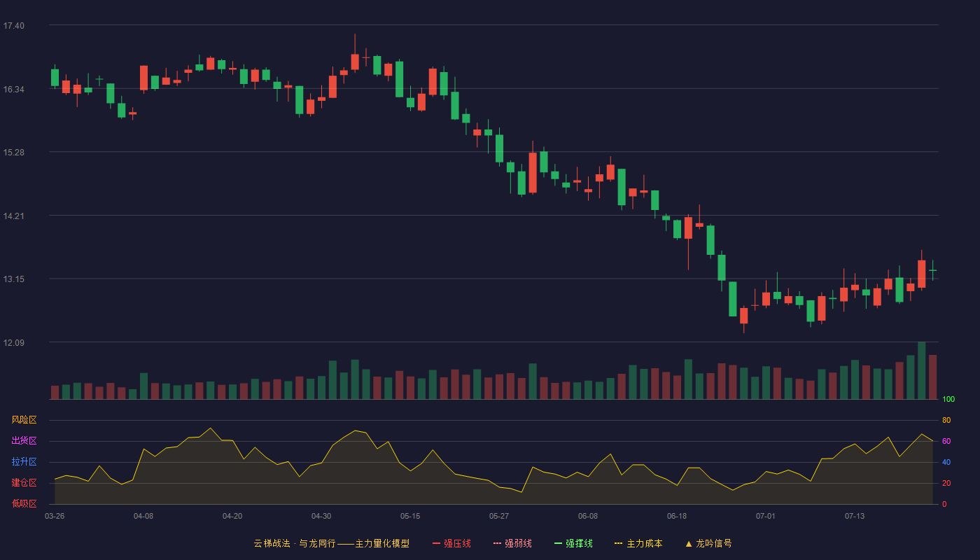Click the tallest green volume bar at far right

(x=921, y=370)
